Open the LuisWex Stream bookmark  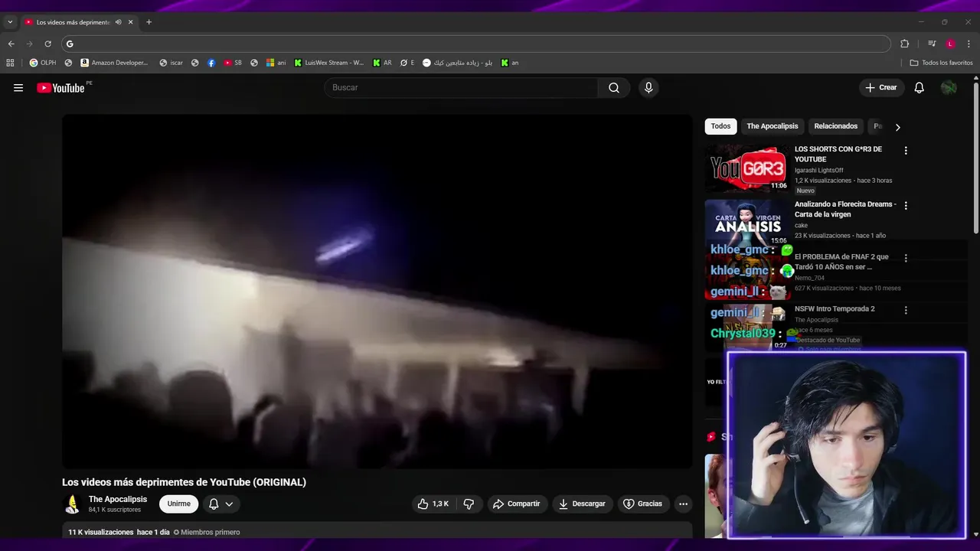tap(329, 63)
